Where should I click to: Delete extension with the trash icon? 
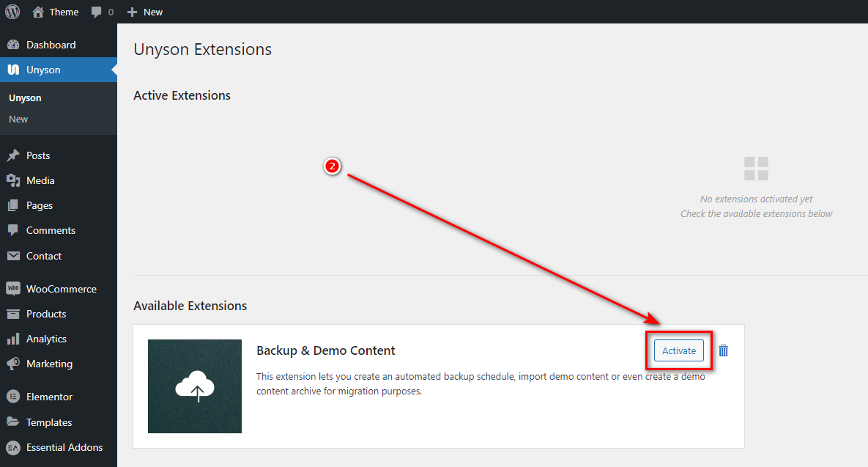[724, 350]
